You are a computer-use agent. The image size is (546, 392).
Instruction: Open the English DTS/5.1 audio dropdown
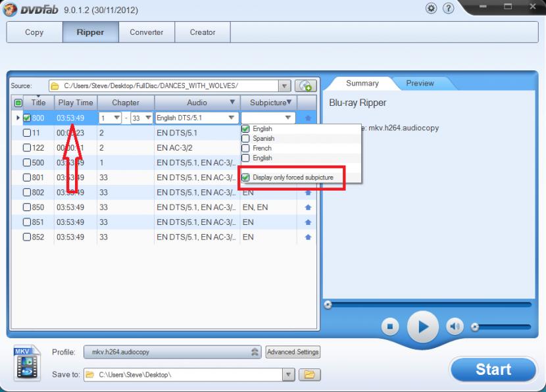231,118
